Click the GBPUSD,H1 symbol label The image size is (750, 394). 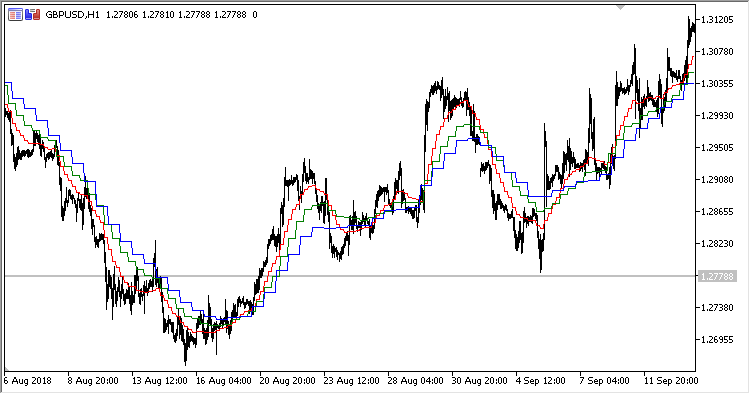tap(72, 15)
